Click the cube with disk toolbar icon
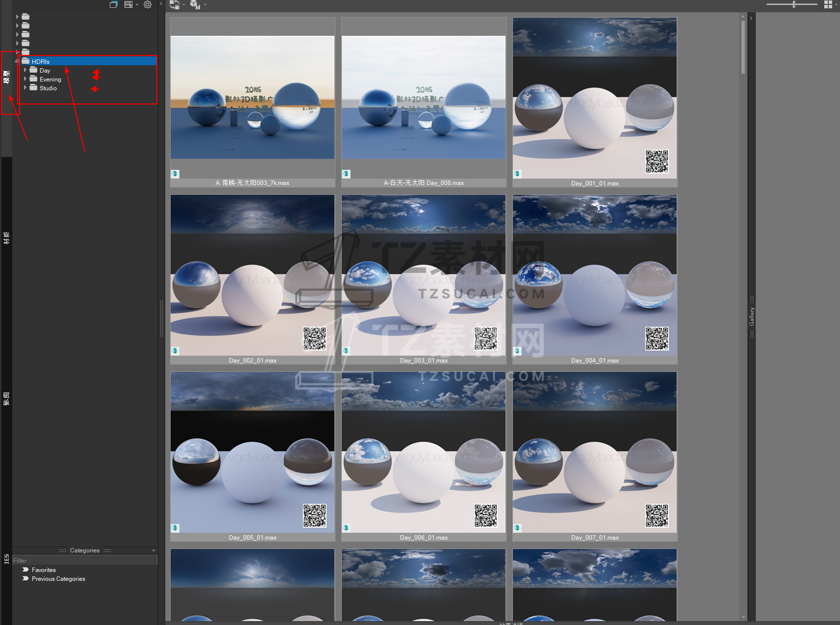840x625 pixels. (195, 5)
